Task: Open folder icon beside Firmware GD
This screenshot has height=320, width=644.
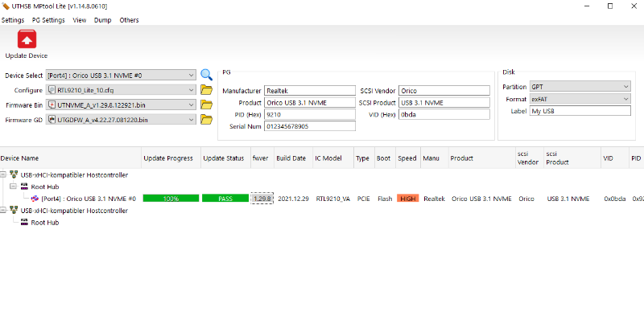Action: (x=206, y=120)
